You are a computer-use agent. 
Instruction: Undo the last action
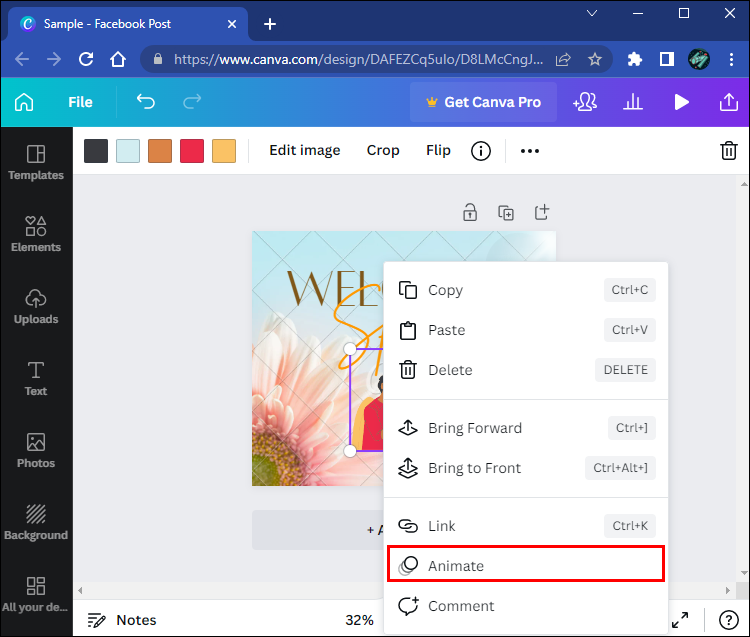tap(146, 101)
